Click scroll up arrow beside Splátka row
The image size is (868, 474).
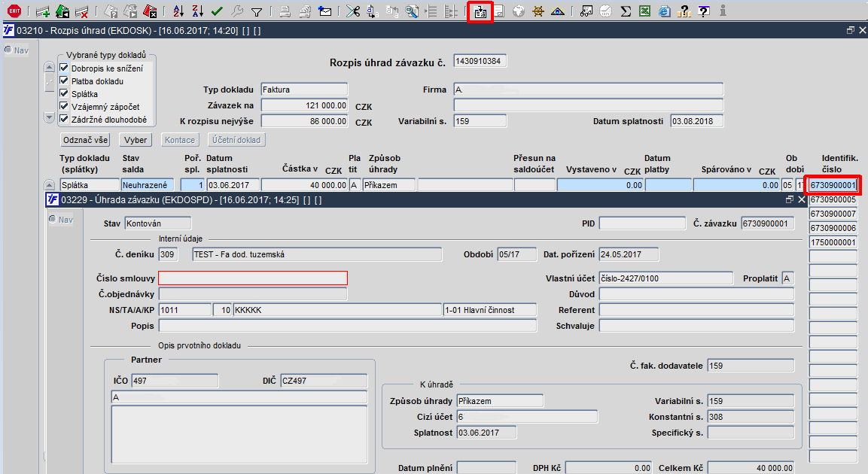pyautogui.click(x=49, y=185)
